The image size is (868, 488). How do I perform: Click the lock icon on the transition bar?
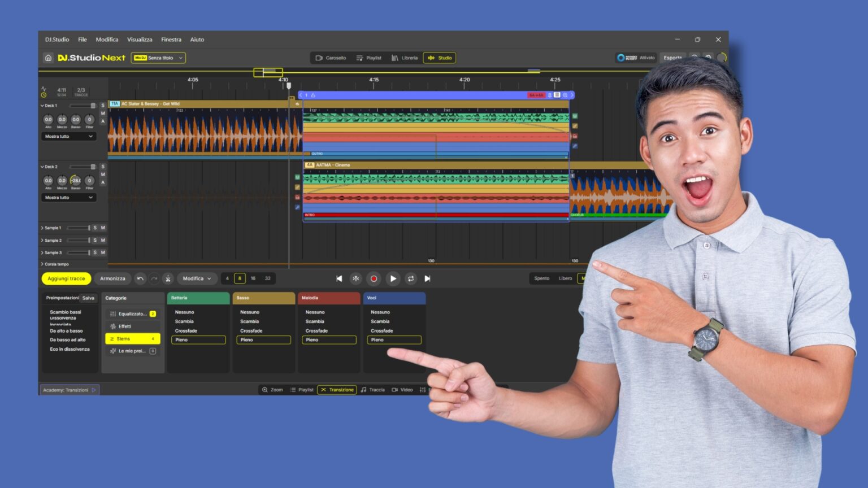[314, 95]
